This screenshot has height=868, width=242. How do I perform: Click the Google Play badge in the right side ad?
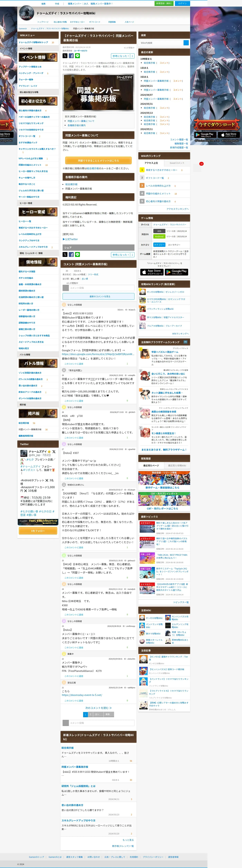tap(205, 135)
